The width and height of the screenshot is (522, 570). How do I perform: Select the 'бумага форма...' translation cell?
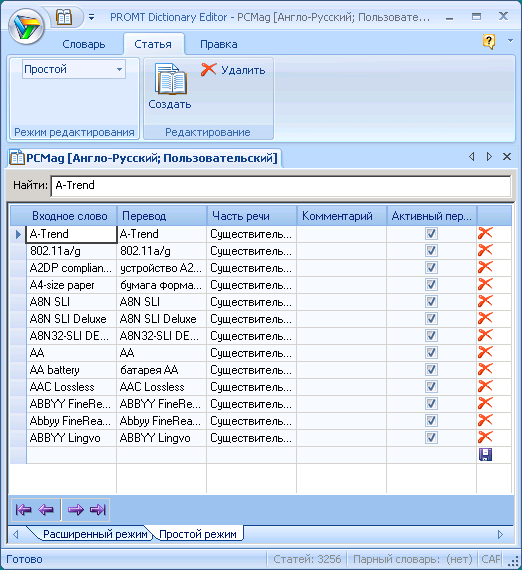162,285
